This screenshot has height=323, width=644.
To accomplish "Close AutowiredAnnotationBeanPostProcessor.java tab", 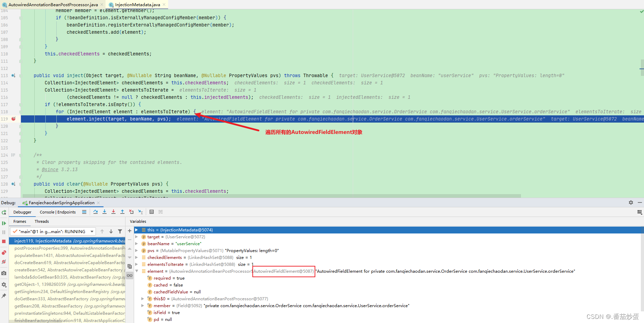I will (102, 4).
